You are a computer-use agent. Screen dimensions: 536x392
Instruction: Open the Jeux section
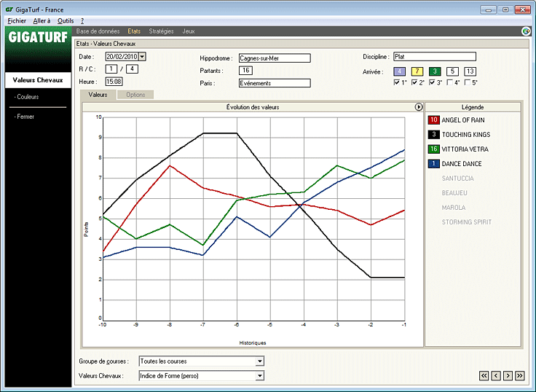coord(189,31)
